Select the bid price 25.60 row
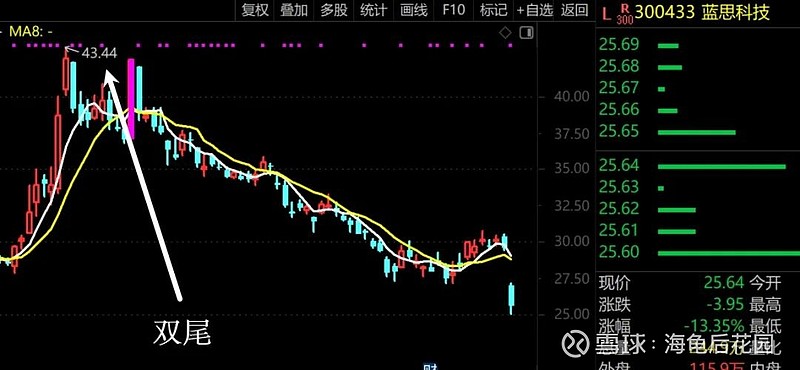 pos(697,253)
